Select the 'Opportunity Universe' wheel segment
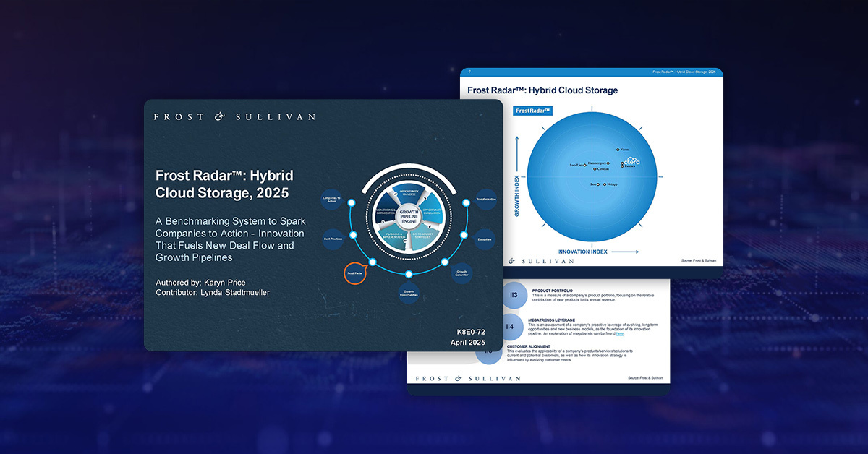 pos(409,194)
